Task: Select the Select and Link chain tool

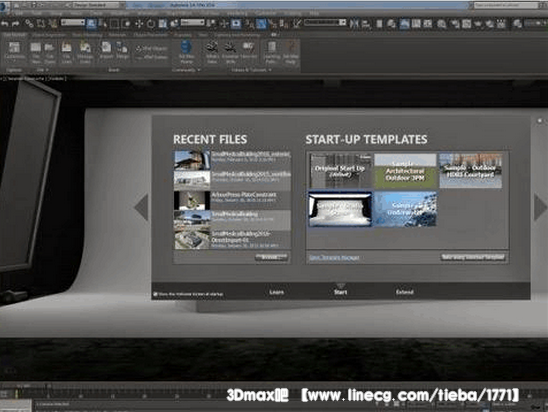Action: coord(29,24)
